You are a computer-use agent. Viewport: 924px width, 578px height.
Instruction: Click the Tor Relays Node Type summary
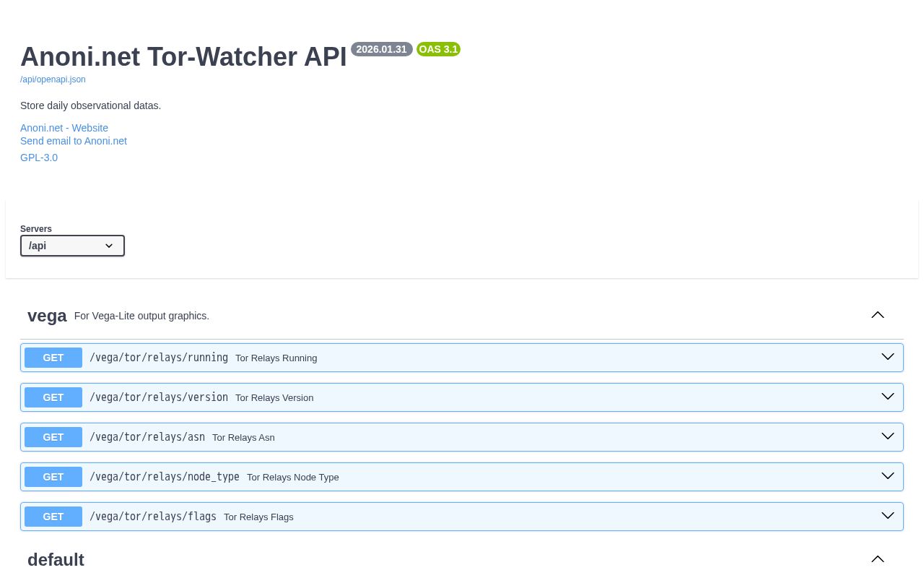coord(292,478)
